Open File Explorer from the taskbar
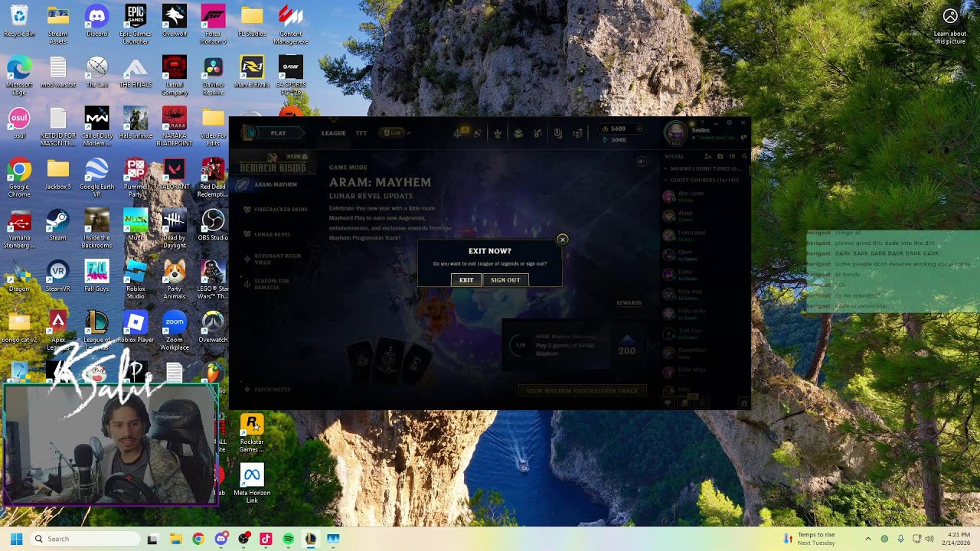Image resolution: width=980 pixels, height=551 pixels. [x=175, y=539]
